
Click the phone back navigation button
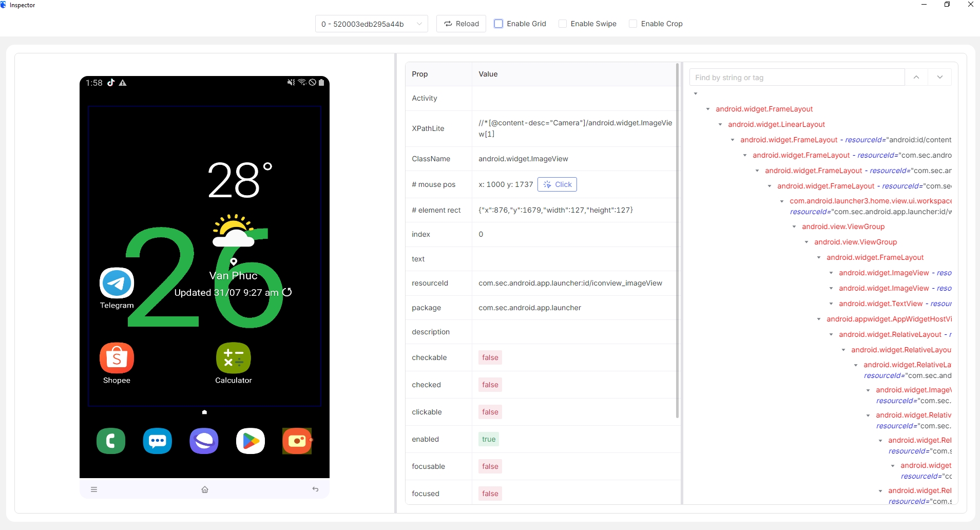pos(315,489)
